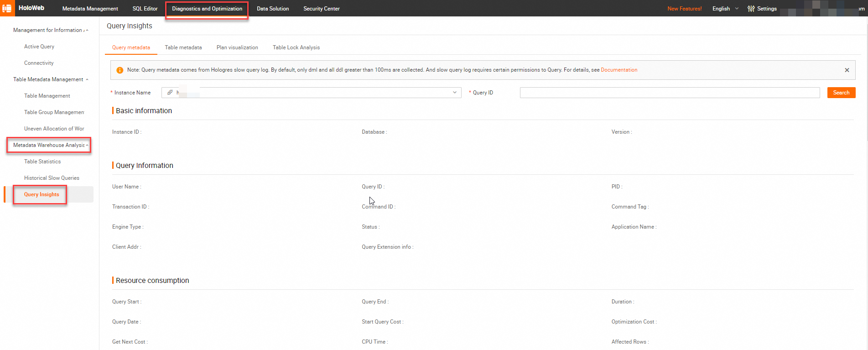
Task: Open Connectivity in sidebar
Action: point(39,63)
